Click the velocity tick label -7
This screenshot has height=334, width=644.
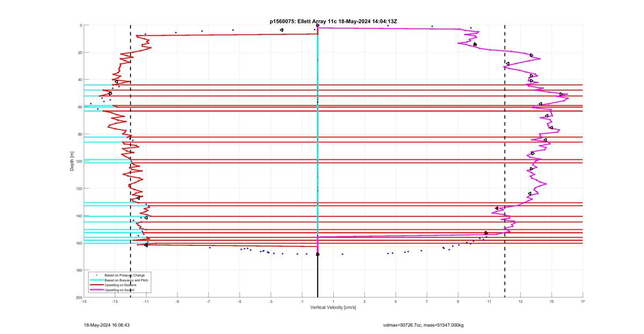pyautogui.click(x=208, y=302)
